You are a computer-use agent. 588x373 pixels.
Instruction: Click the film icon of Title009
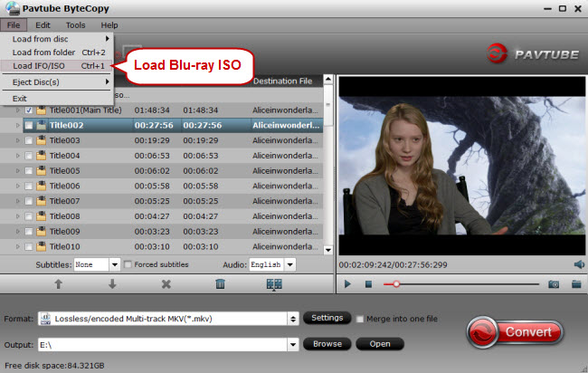click(42, 232)
